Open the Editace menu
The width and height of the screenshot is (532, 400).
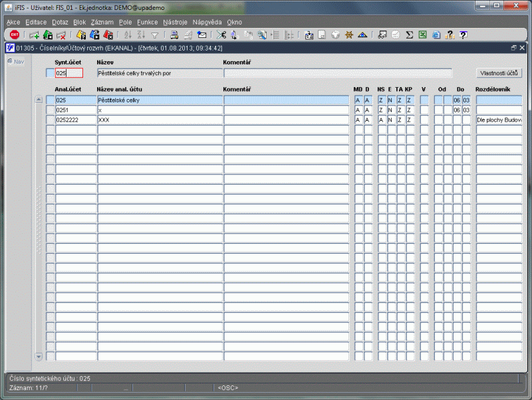[x=36, y=23]
